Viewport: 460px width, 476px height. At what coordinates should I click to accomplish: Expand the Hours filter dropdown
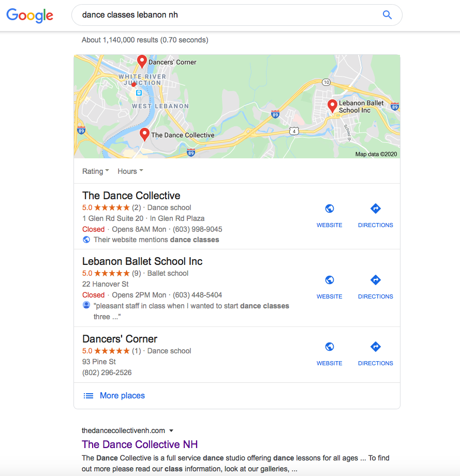coord(130,171)
